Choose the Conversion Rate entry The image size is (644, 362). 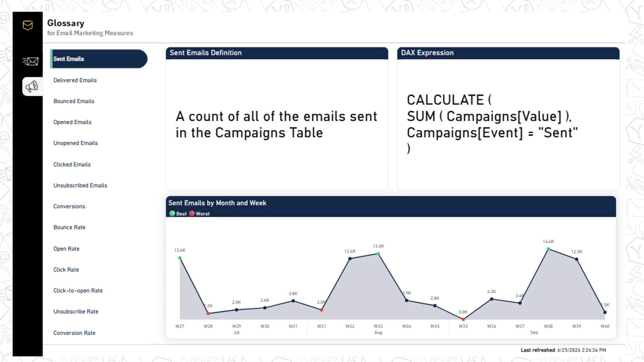[74, 333]
